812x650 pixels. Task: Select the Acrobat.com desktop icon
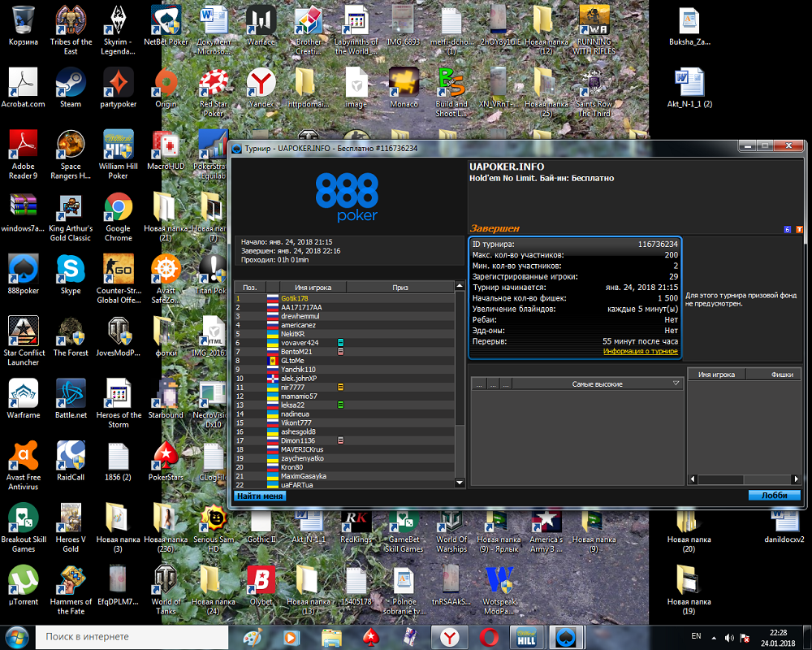(24, 88)
